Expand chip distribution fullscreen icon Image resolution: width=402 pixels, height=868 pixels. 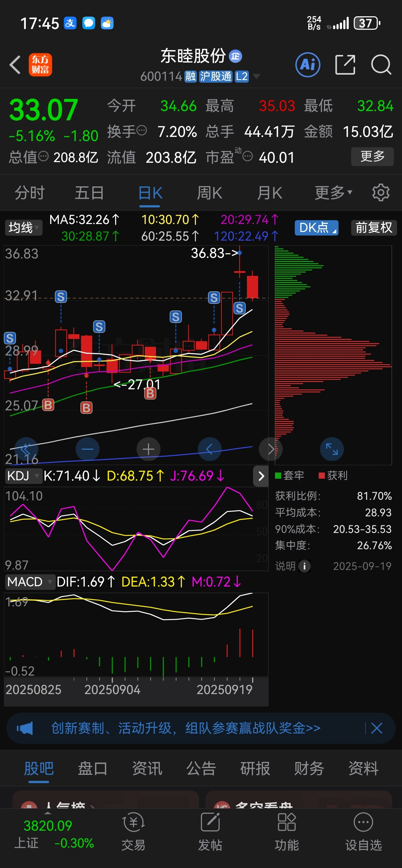point(332,449)
